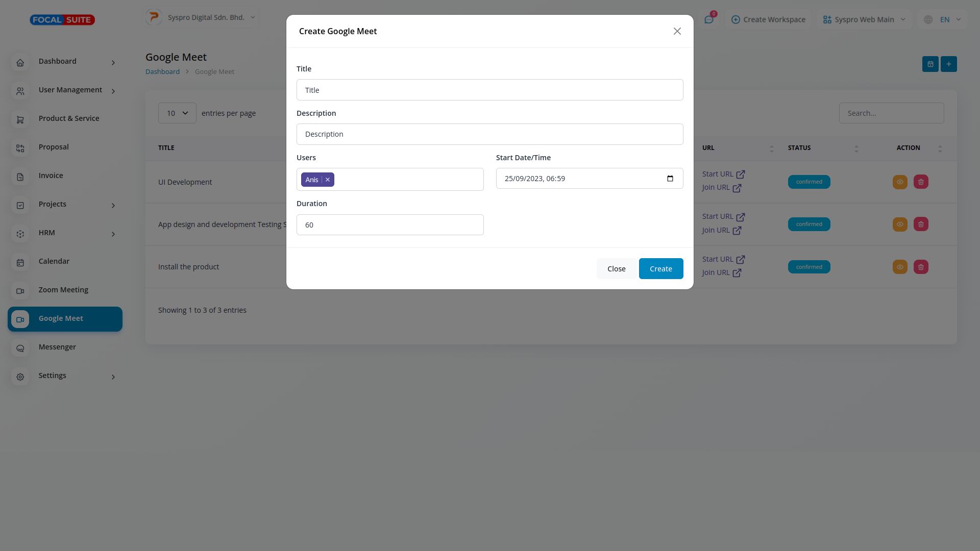Viewport: 980px width, 551px height.
Task: Show details for the Install the product meeting
Action: (x=899, y=267)
